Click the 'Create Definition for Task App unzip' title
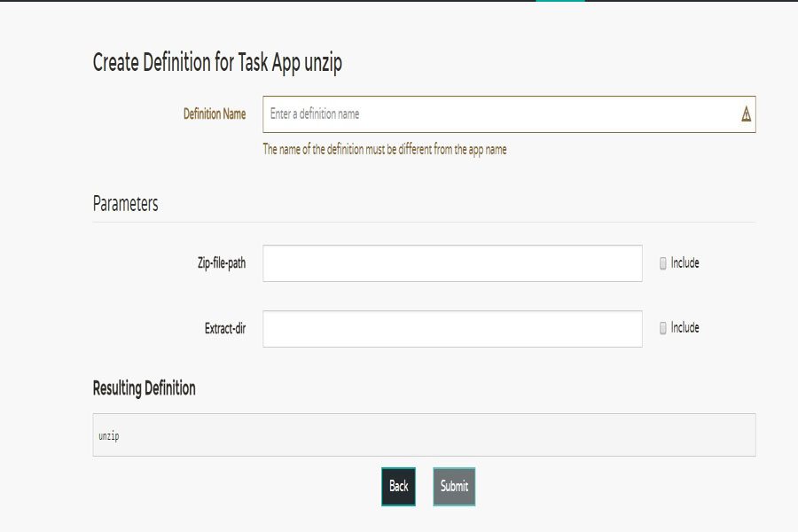Viewport: 798px width, 532px height. click(x=217, y=63)
